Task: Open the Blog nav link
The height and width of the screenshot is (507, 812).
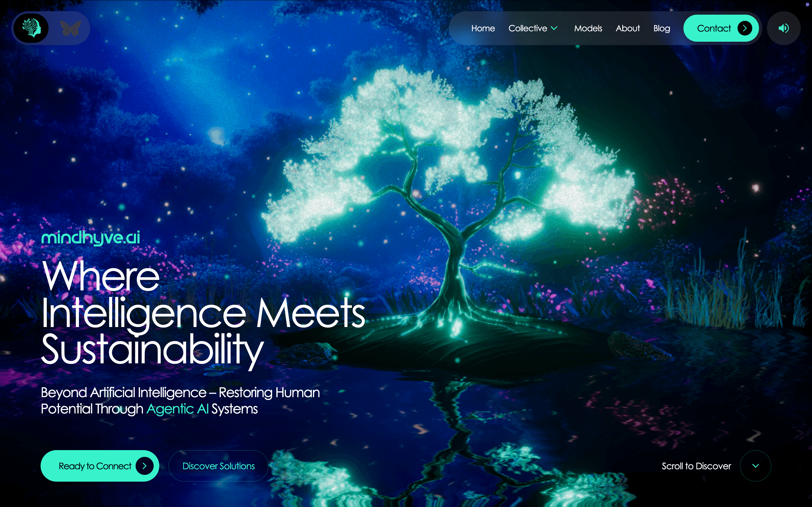Action: pyautogui.click(x=661, y=28)
